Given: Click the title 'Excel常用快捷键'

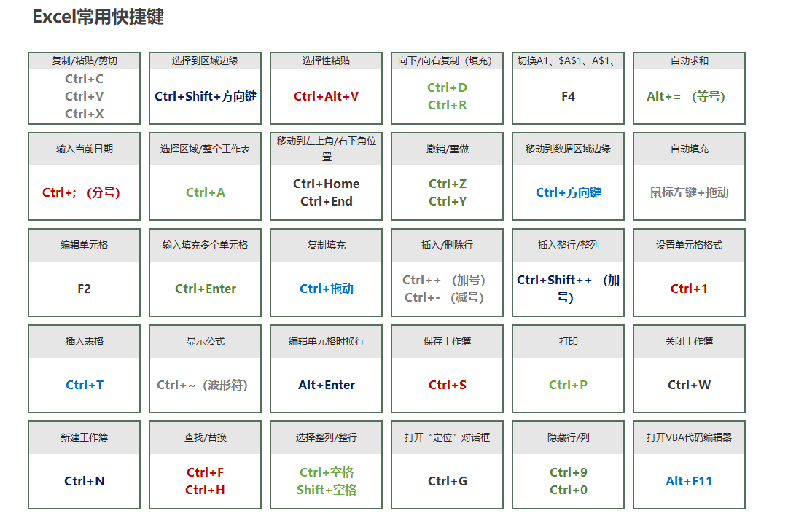Looking at the screenshot, I should coord(98,17).
